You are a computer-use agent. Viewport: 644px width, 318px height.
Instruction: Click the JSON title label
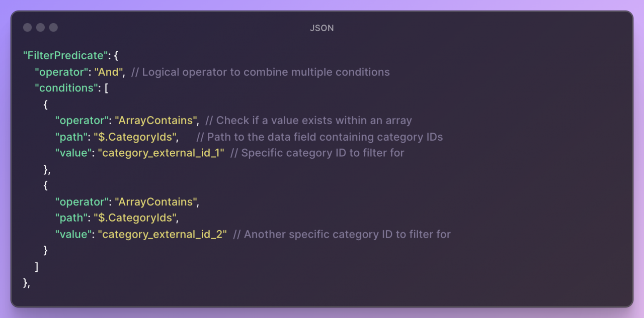point(322,28)
